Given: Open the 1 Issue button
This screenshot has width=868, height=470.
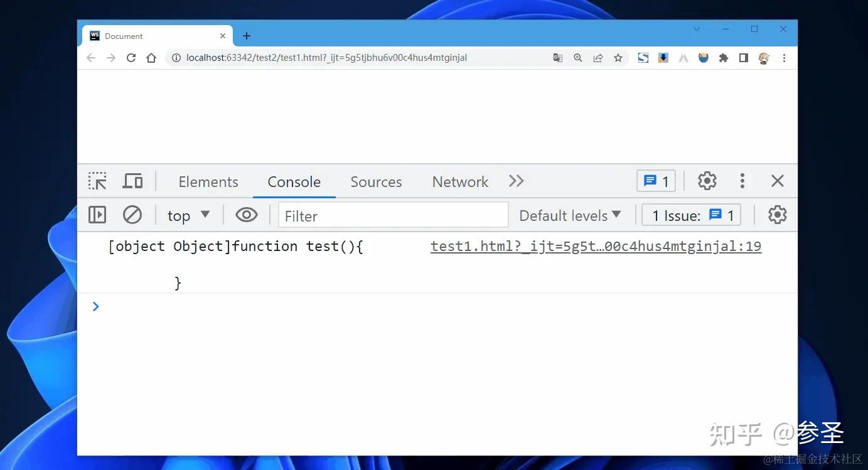Looking at the screenshot, I should (692, 215).
